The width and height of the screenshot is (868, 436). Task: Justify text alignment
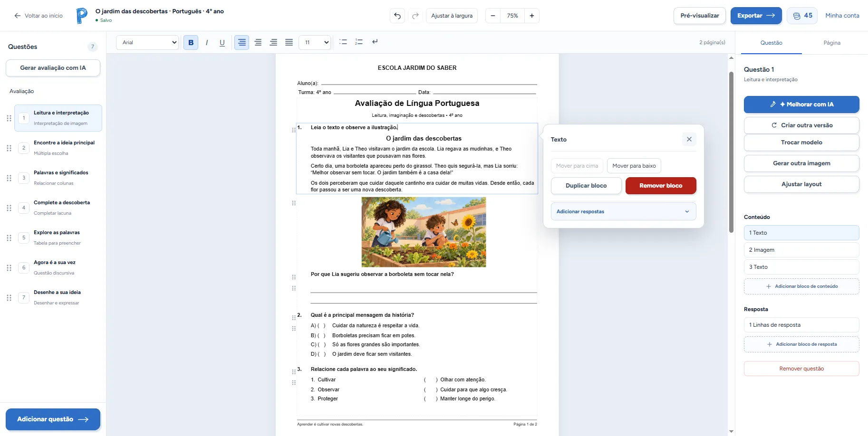289,42
